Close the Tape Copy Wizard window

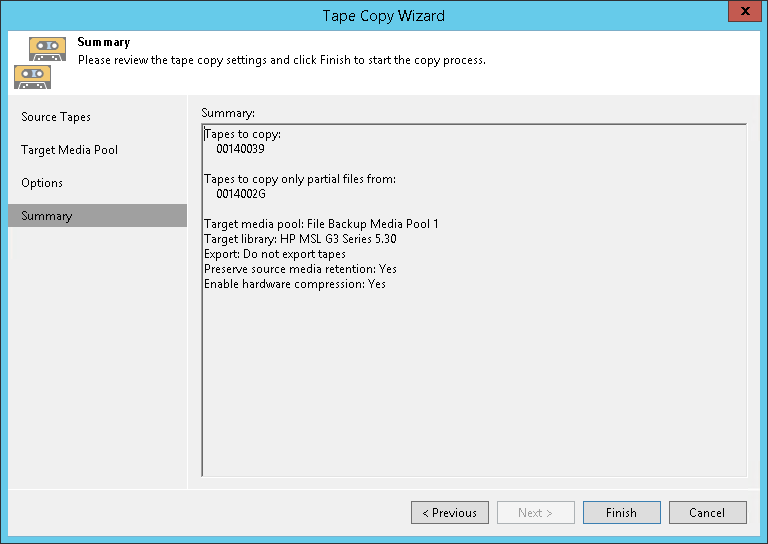click(x=741, y=14)
